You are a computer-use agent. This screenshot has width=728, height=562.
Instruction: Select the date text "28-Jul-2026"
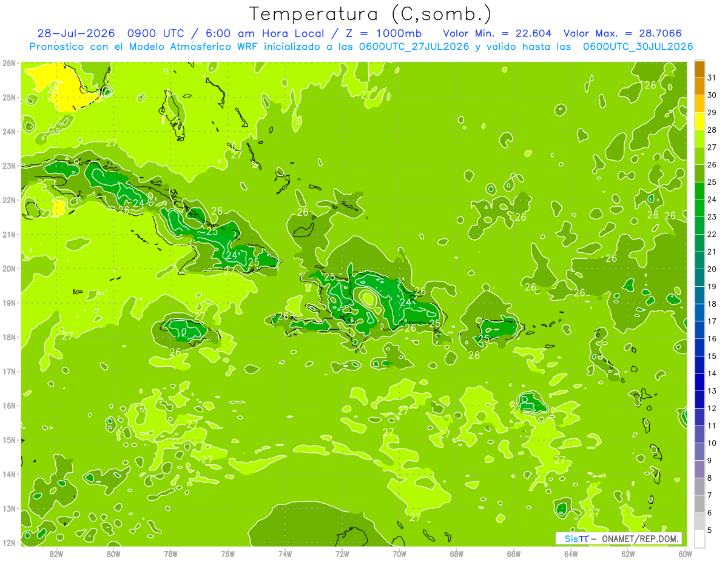pyautogui.click(x=76, y=33)
